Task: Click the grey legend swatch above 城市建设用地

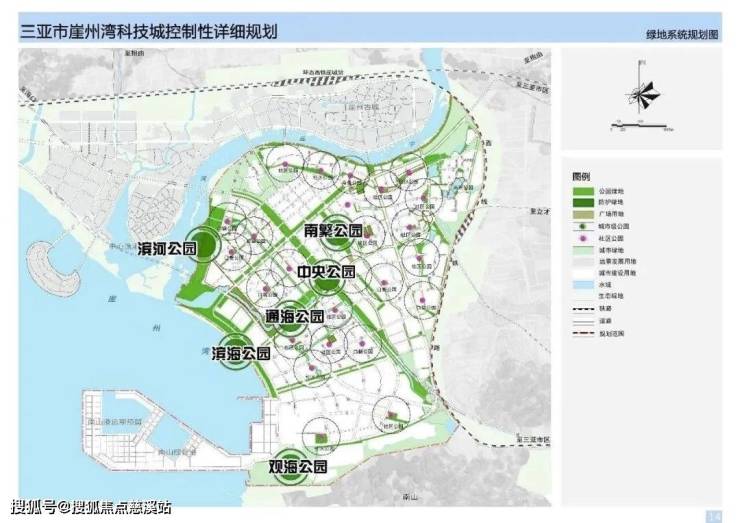Action: point(583,261)
